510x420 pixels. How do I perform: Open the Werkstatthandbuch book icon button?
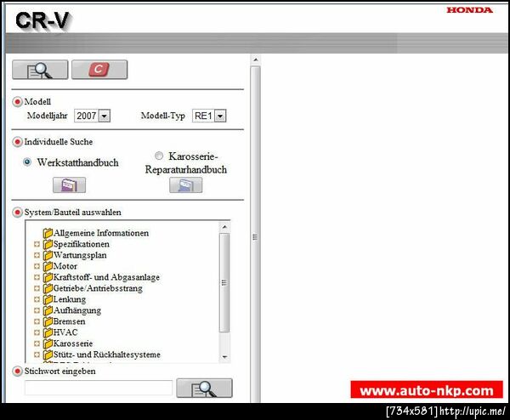[70, 185]
